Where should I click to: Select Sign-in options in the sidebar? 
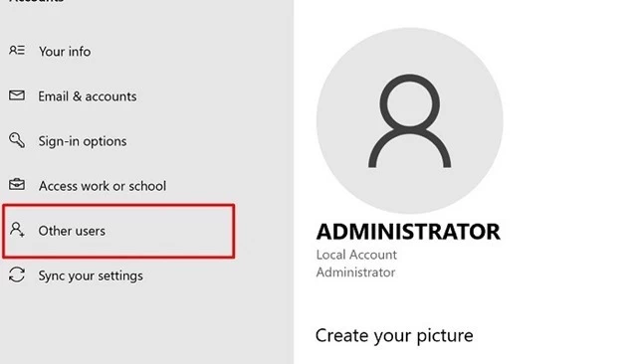click(83, 141)
